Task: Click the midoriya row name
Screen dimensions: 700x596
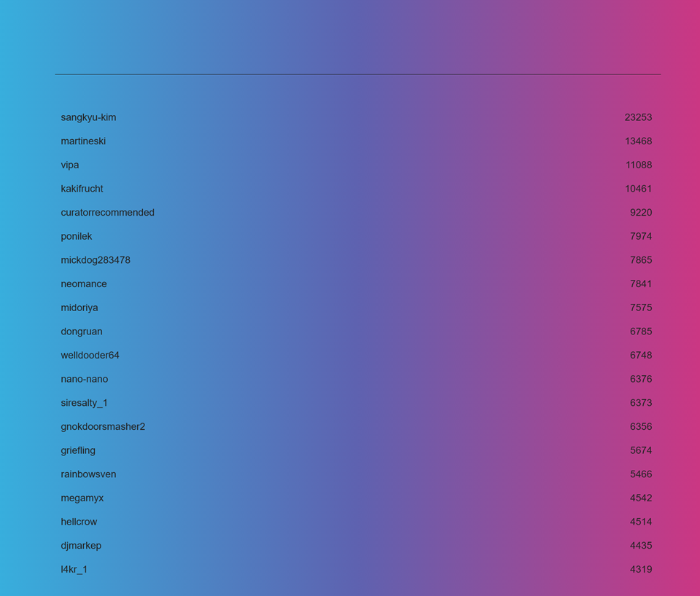Action: click(x=79, y=307)
